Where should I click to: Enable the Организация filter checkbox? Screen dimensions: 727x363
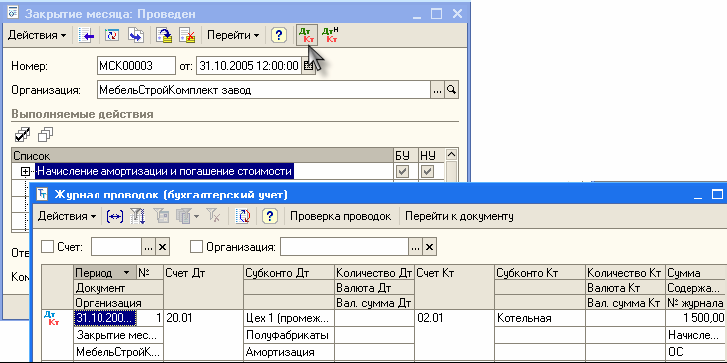pyautogui.click(x=197, y=247)
